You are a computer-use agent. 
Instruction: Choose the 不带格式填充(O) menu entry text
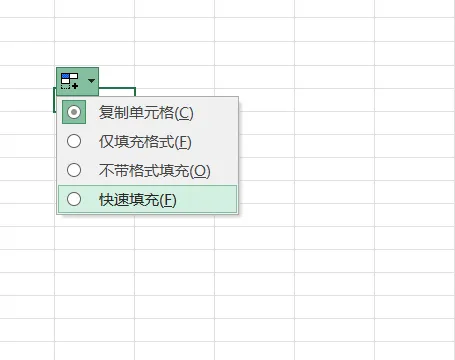(x=155, y=171)
